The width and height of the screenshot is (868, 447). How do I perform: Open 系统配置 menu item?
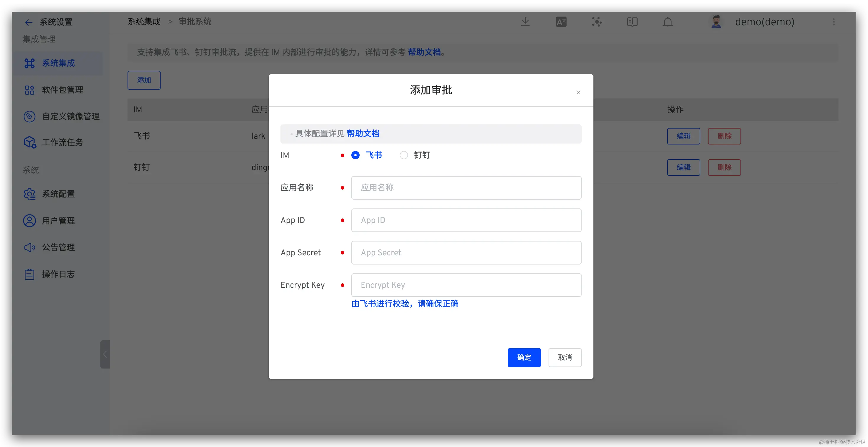[58, 194]
